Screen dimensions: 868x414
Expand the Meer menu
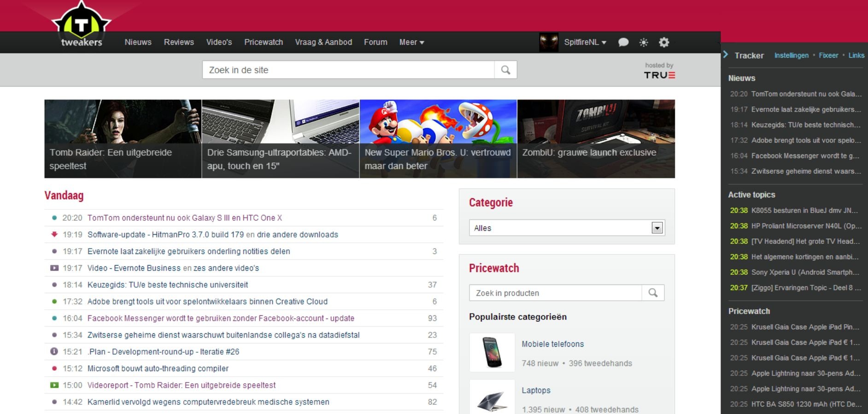click(411, 42)
